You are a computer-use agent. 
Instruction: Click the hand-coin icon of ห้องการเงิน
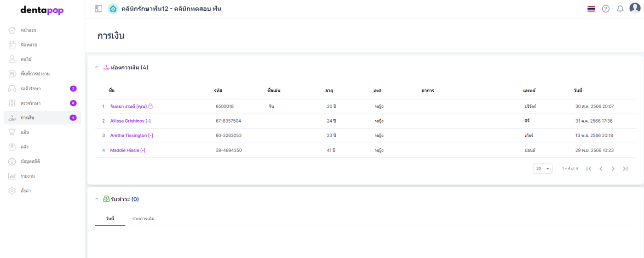pyautogui.click(x=106, y=67)
